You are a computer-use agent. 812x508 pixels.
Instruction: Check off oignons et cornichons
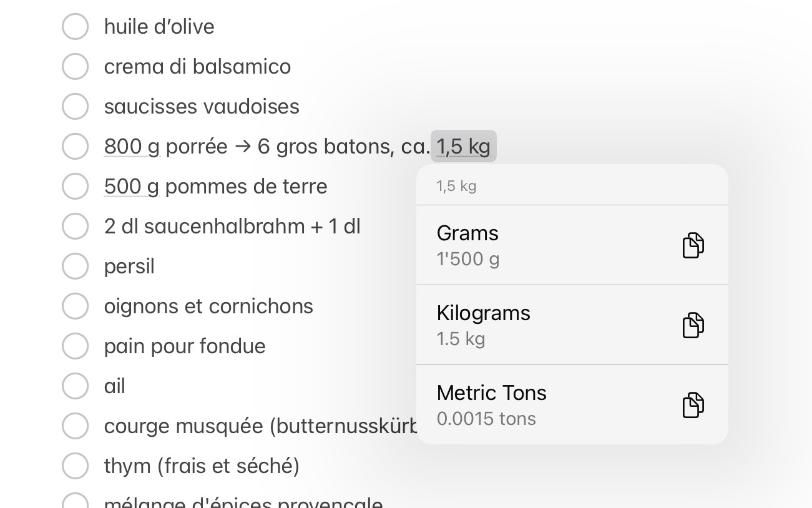75,306
